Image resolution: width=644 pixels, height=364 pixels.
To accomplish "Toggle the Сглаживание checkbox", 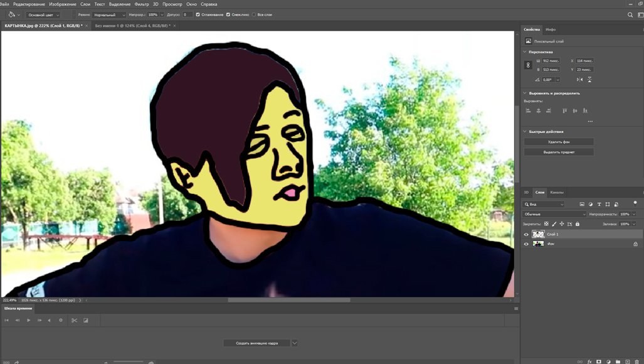I will (198, 14).
